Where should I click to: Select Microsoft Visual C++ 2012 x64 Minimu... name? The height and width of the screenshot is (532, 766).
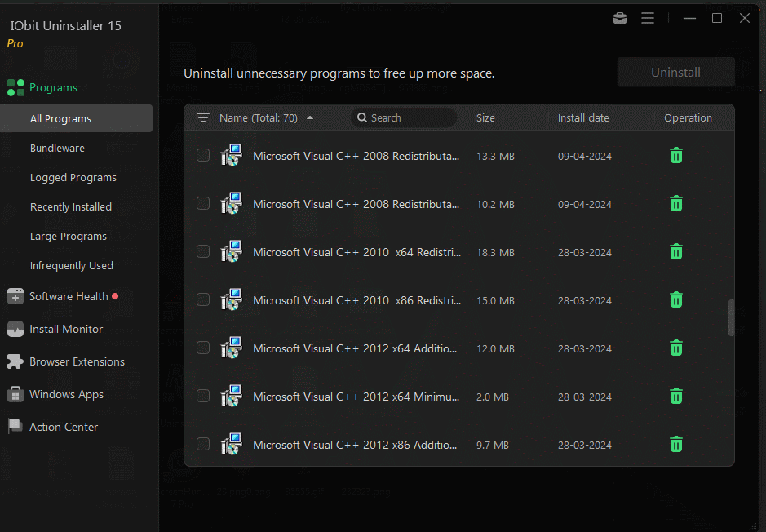(x=356, y=397)
